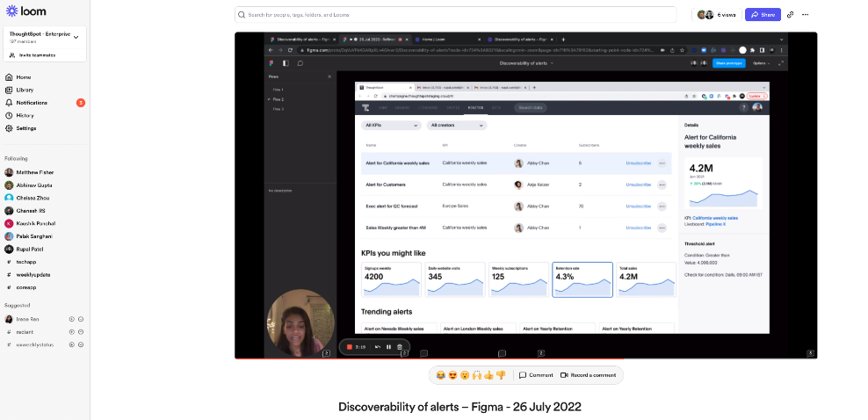Click the trash icon on recording control bar
The image size is (868, 420).
[400, 347]
